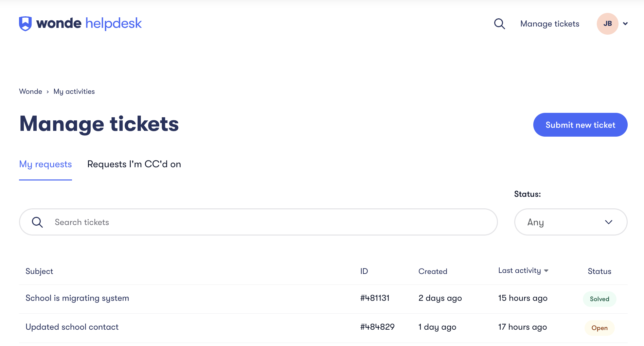Click the Solved status badge
The height and width of the screenshot is (346, 644).
[599, 299]
